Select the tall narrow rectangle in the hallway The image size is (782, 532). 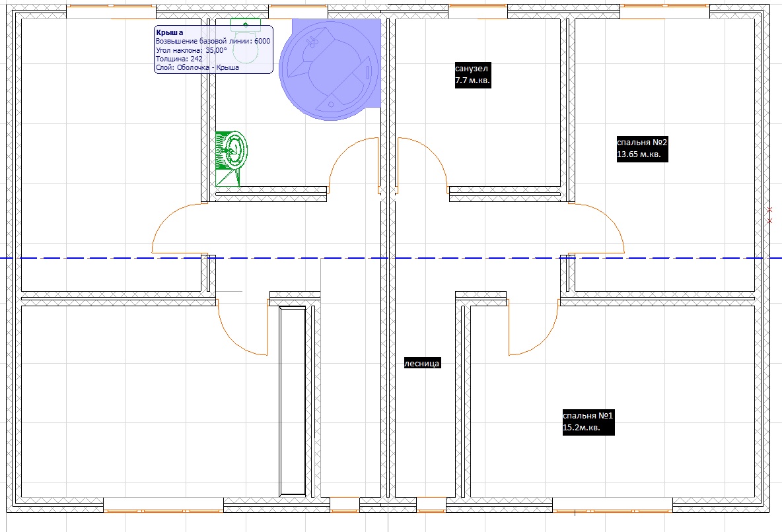(x=293, y=401)
